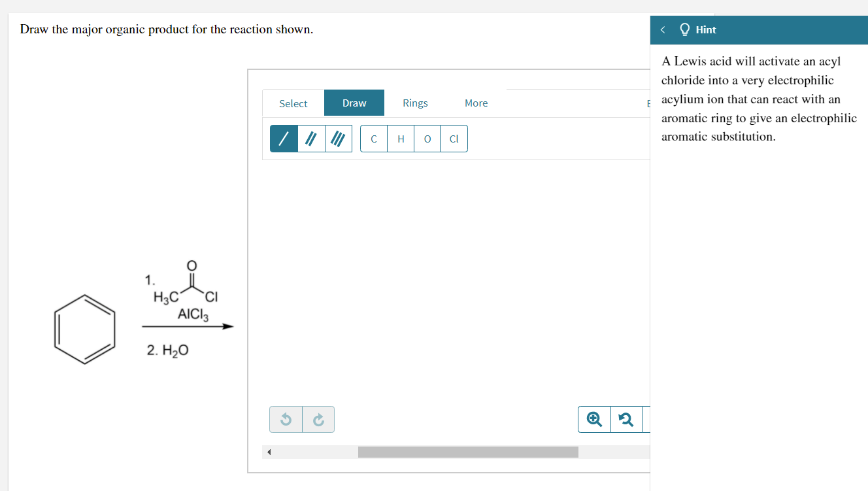Select the Hydrogen atom button
The width and height of the screenshot is (868, 491).
(x=401, y=138)
